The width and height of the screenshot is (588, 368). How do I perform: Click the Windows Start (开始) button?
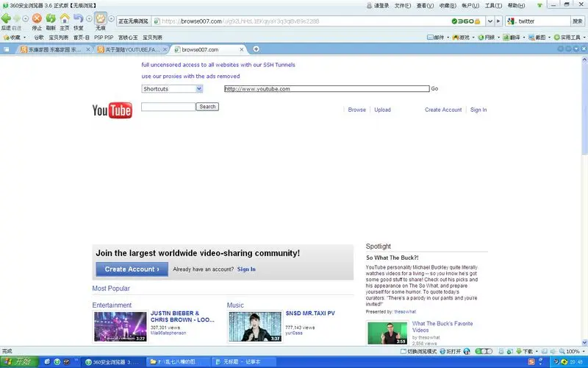pos(17,361)
